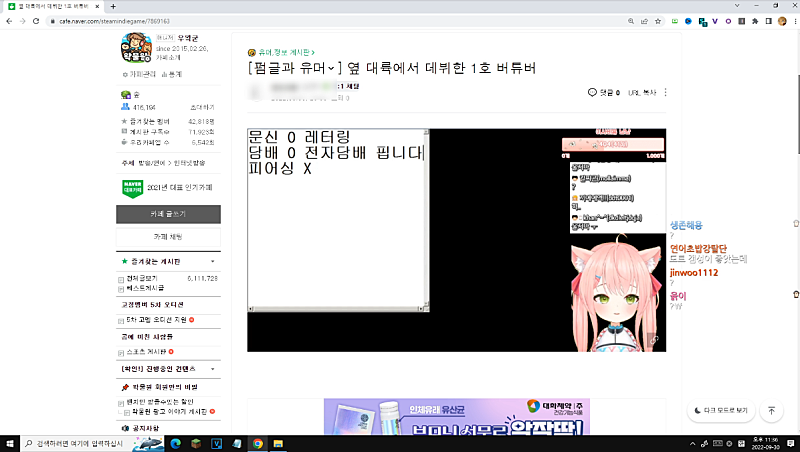The width and height of the screenshot is (800, 452).
Task: Open the Windows notification center icon
Action: click(x=791, y=443)
